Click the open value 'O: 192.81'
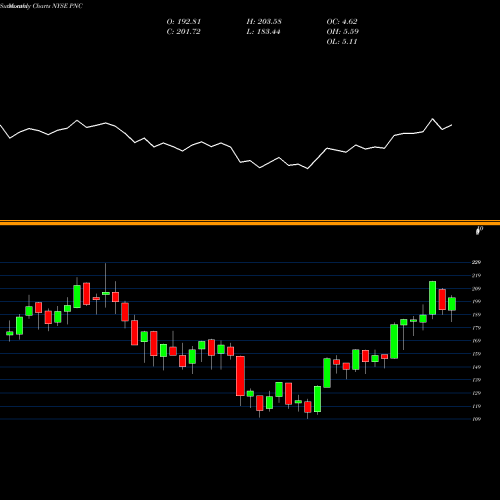This screenshot has width=500, height=500. (x=184, y=22)
